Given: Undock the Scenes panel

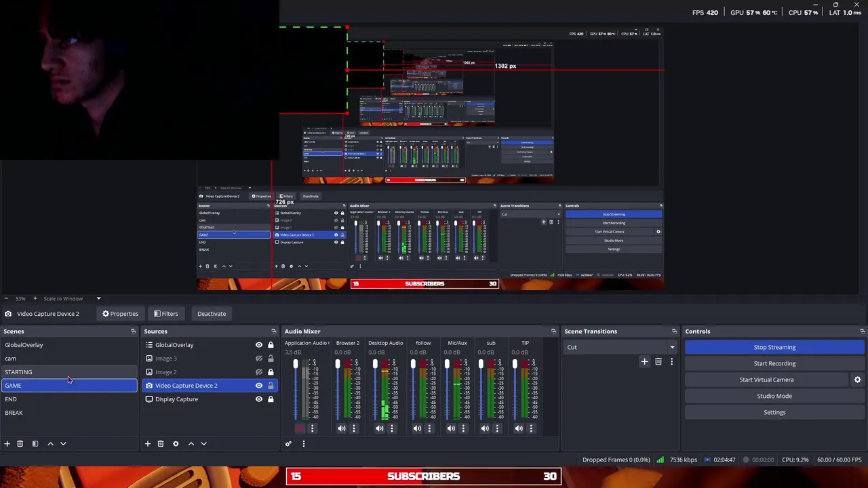Looking at the screenshot, I should point(133,331).
